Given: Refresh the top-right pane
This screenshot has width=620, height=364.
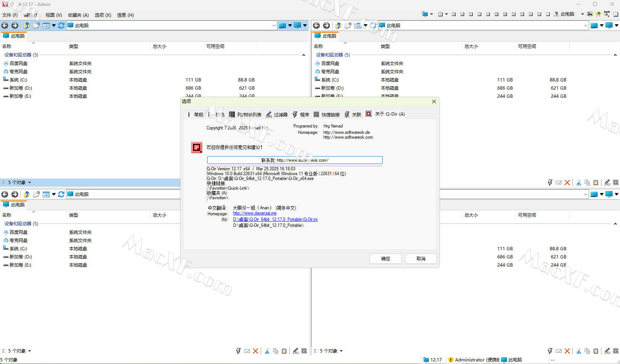Looking at the screenshot, I should 373,26.
